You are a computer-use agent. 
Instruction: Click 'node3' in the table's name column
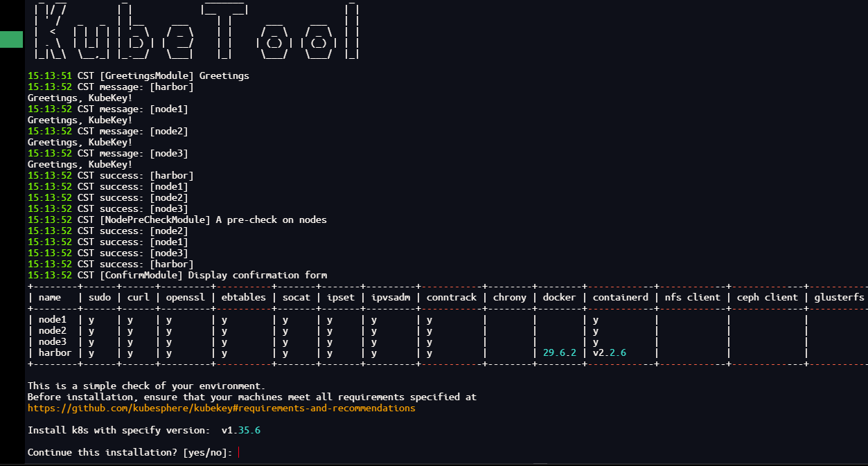tap(53, 342)
